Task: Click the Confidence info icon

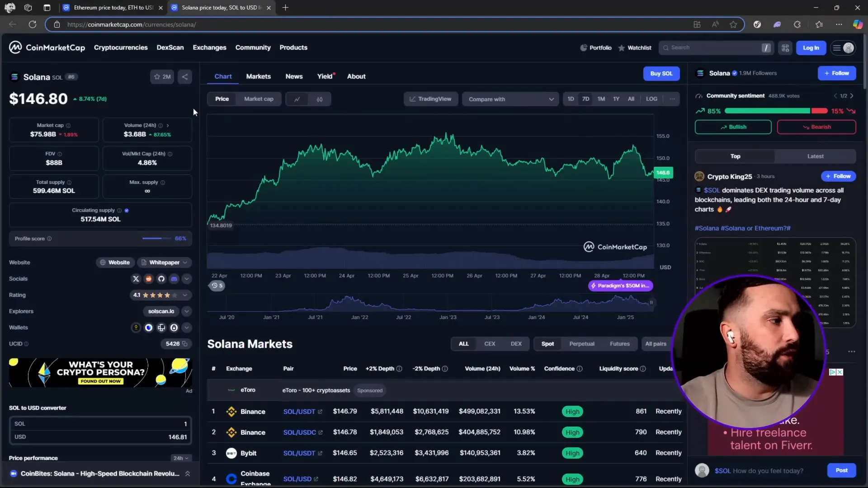Action: coord(580,369)
